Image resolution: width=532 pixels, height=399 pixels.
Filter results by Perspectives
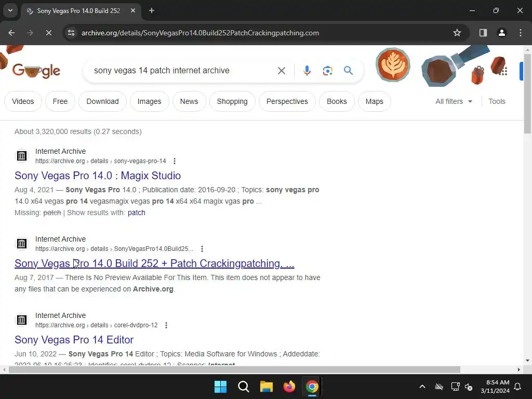click(287, 101)
